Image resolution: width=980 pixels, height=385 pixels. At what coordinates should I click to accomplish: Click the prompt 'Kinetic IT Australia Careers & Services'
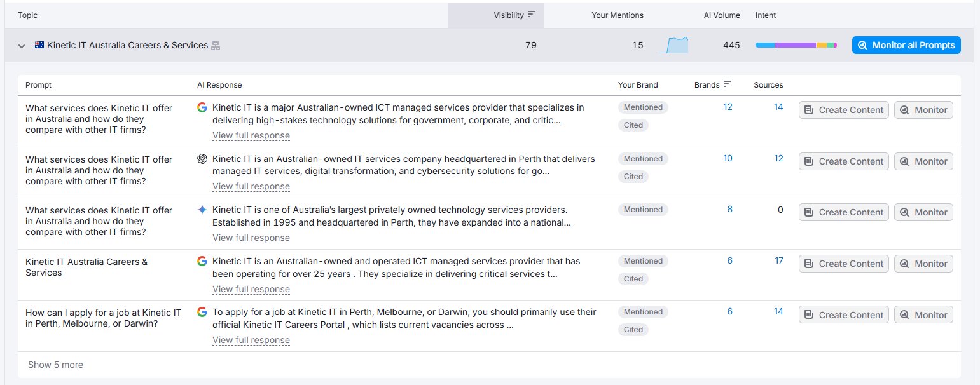[86, 267]
